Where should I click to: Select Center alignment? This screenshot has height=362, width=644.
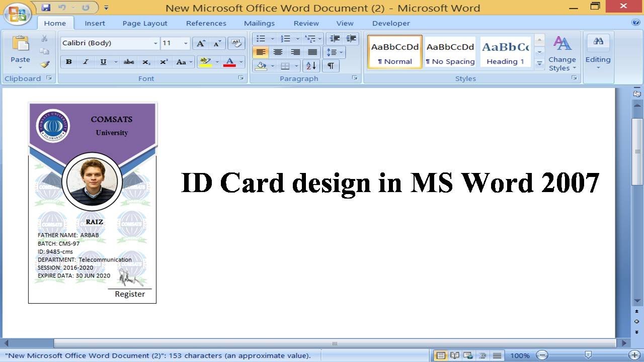(278, 52)
